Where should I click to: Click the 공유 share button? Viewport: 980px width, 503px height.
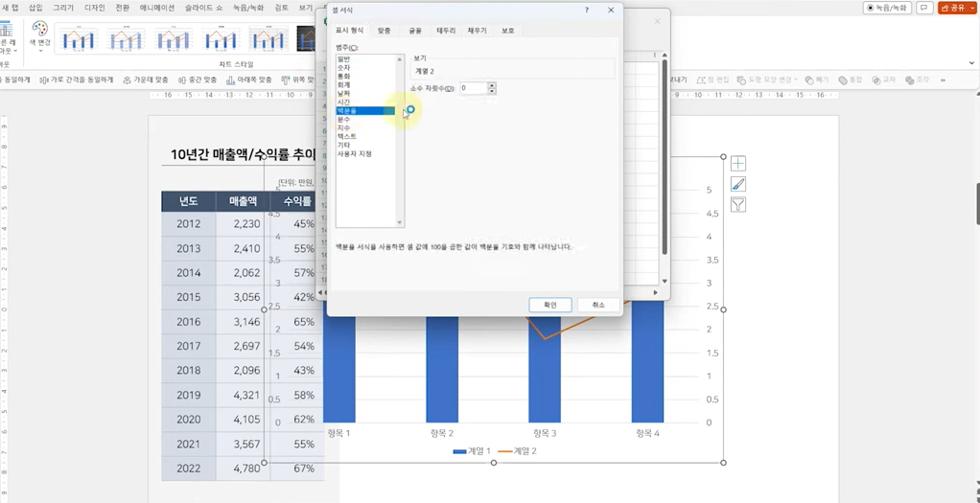(952, 8)
